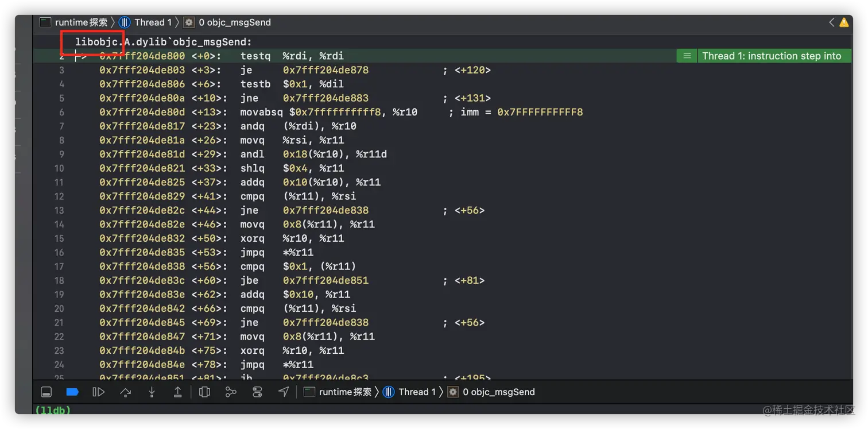Click line number 17 in the gutter

click(59, 266)
